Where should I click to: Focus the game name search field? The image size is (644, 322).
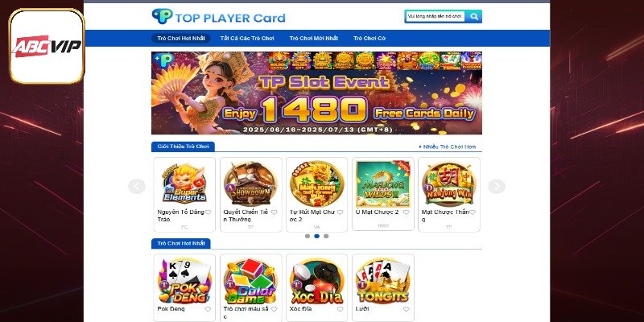(x=436, y=16)
